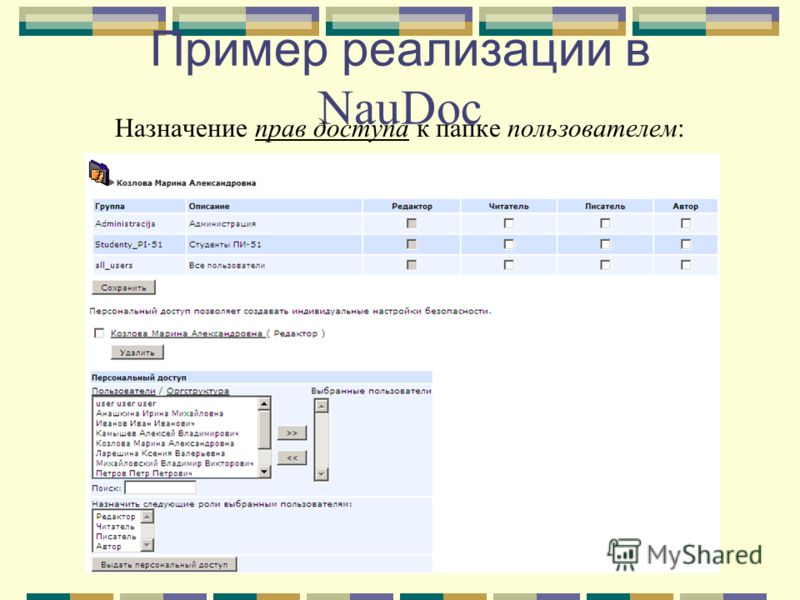Add selected users with >> button
The width and height of the screenshot is (800, 600).
click(292, 433)
